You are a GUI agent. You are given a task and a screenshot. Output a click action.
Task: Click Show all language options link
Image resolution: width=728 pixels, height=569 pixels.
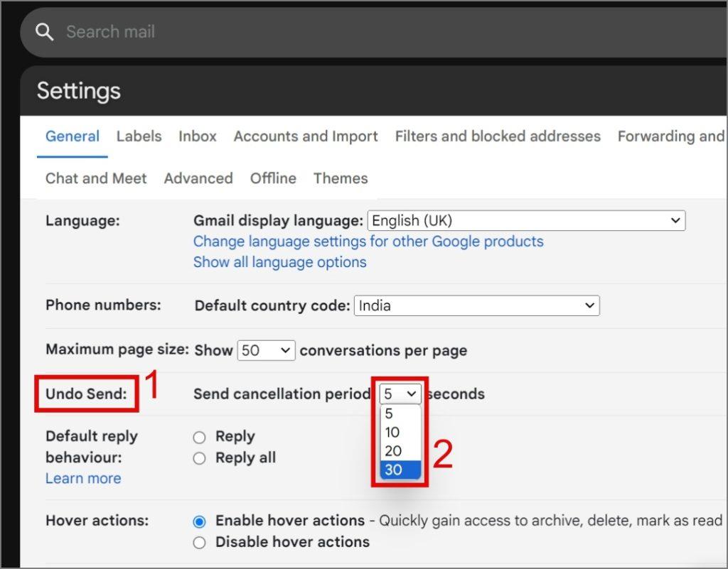tap(280, 262)
